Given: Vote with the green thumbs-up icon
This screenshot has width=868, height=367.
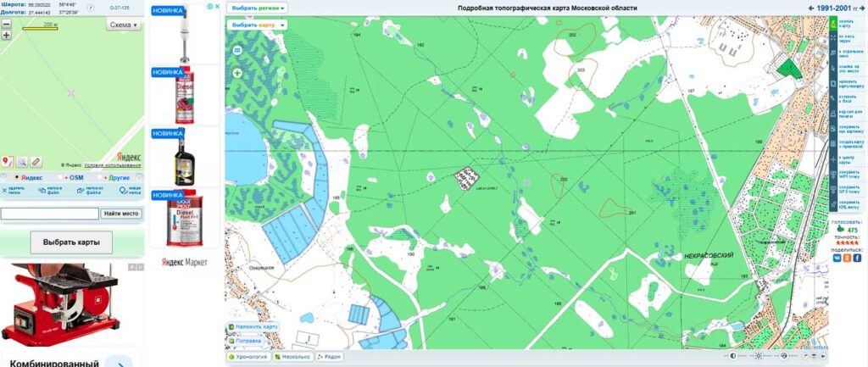Looking at the screenshot, I should point(840,230).
